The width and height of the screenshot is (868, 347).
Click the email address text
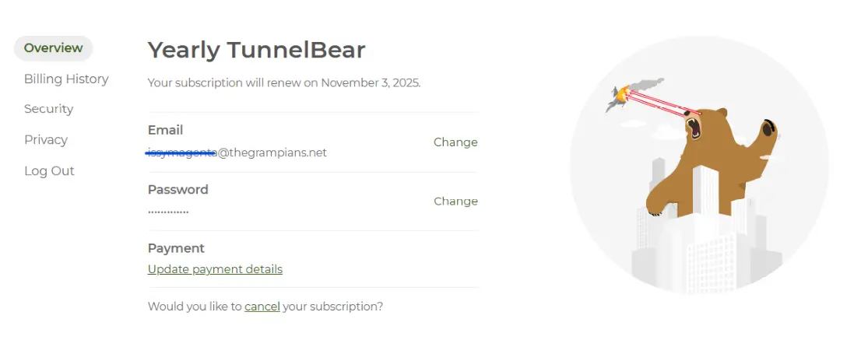pos(237,152)
